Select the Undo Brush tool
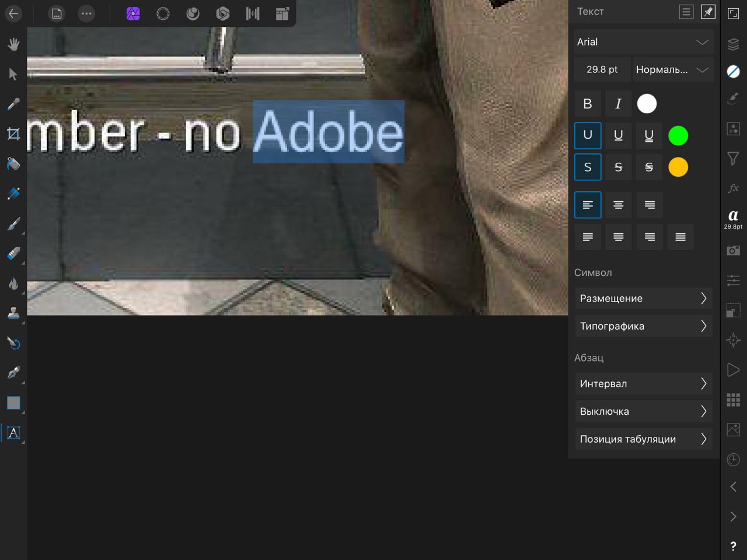 point(13,343)
